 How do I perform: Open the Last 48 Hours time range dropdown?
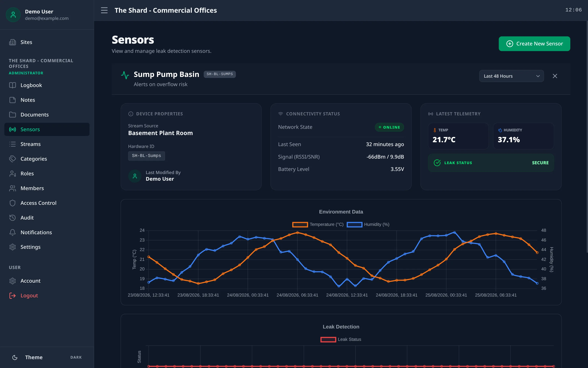click(x=511, y=76)
